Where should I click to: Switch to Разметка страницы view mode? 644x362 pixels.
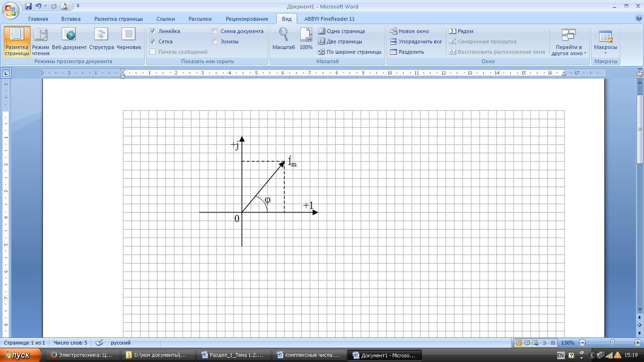coord(17,41)
